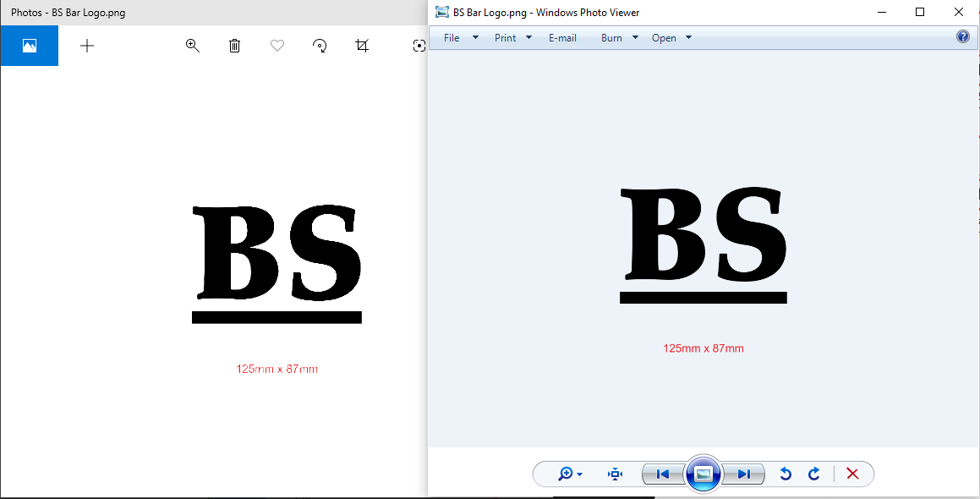Go to the previous picture
This screenshot has width=980, height=499.
coord(663,474)
